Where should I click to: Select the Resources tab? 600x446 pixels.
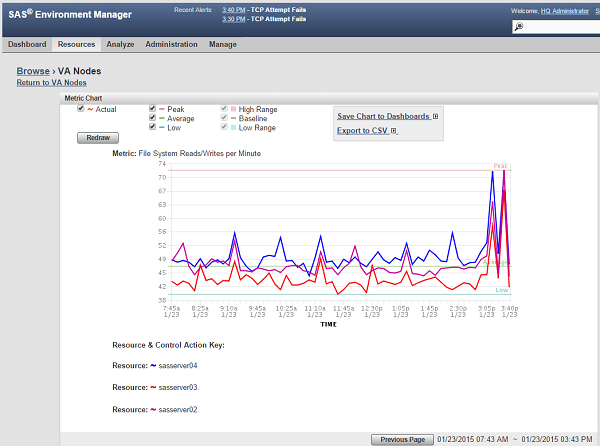pos(77,44)
